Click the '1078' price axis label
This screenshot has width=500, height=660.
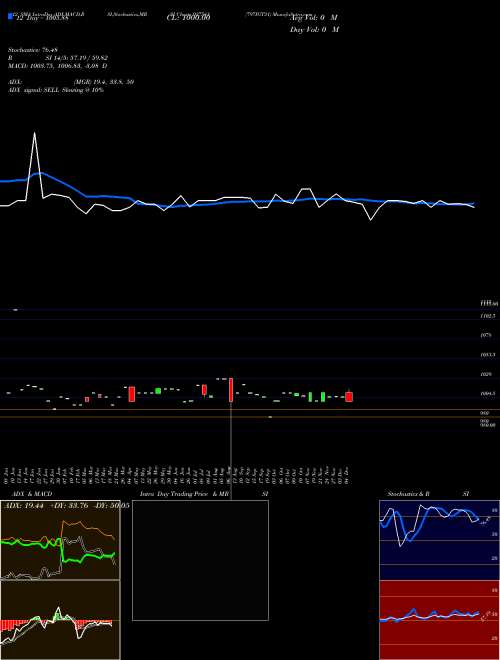coord(486,335)
